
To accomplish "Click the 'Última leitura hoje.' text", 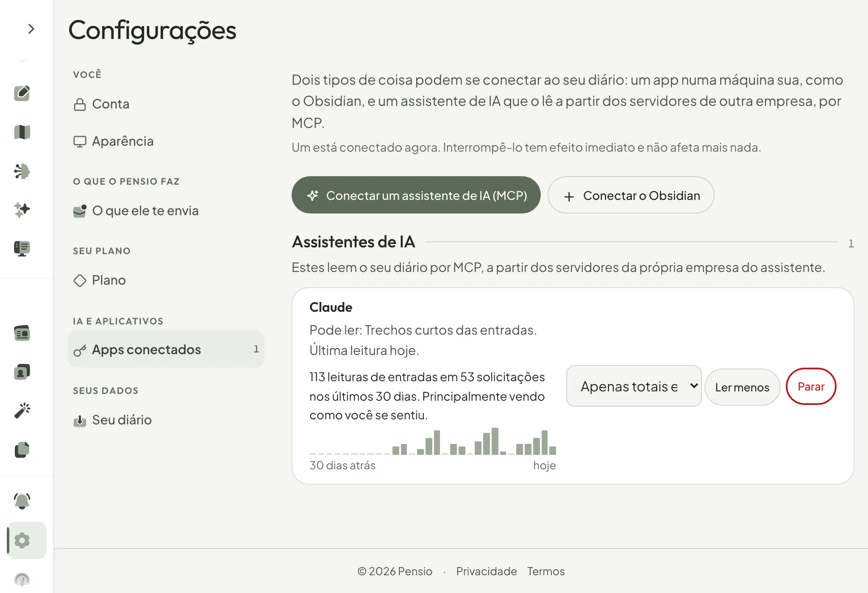I will (x=364, y=351).
